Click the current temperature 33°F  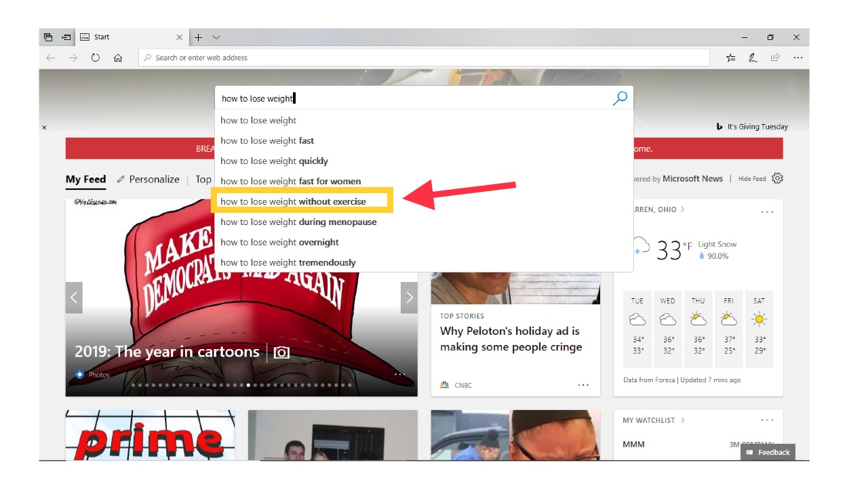click(674, 250)
